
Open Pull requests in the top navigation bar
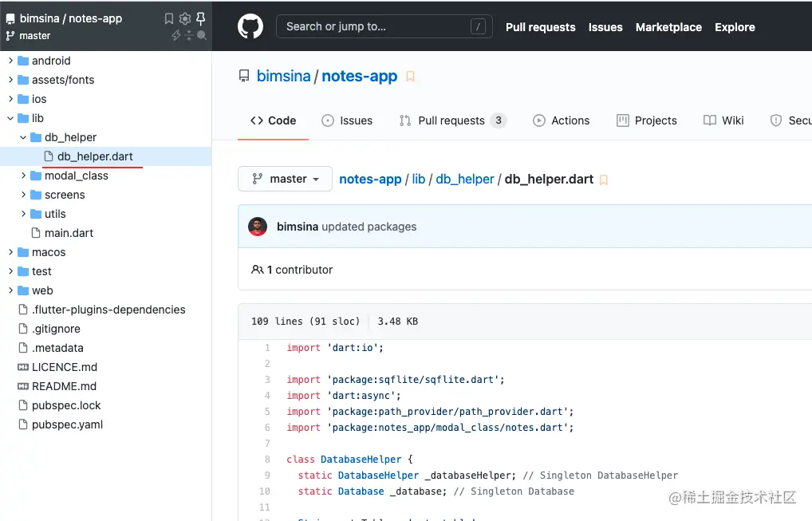tap(540, 27)
